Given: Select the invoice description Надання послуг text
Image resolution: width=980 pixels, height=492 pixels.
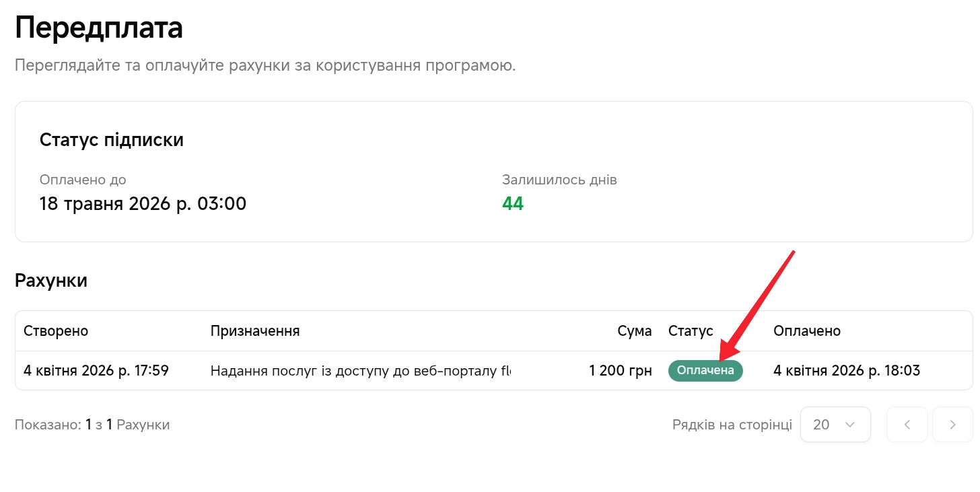Looking at the screenshot, I should (x=360, y=371).
